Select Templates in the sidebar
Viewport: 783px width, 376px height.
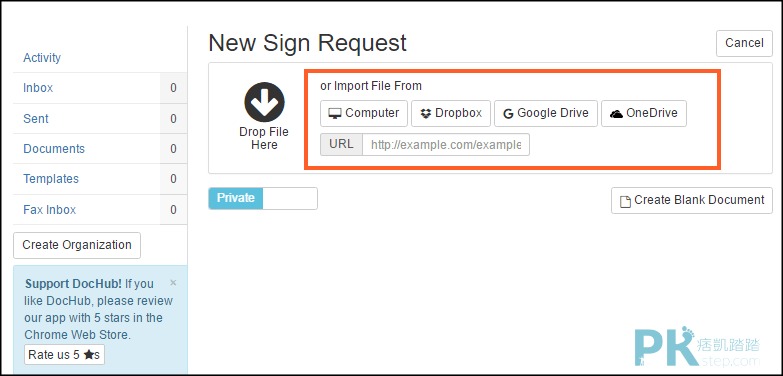51,179
